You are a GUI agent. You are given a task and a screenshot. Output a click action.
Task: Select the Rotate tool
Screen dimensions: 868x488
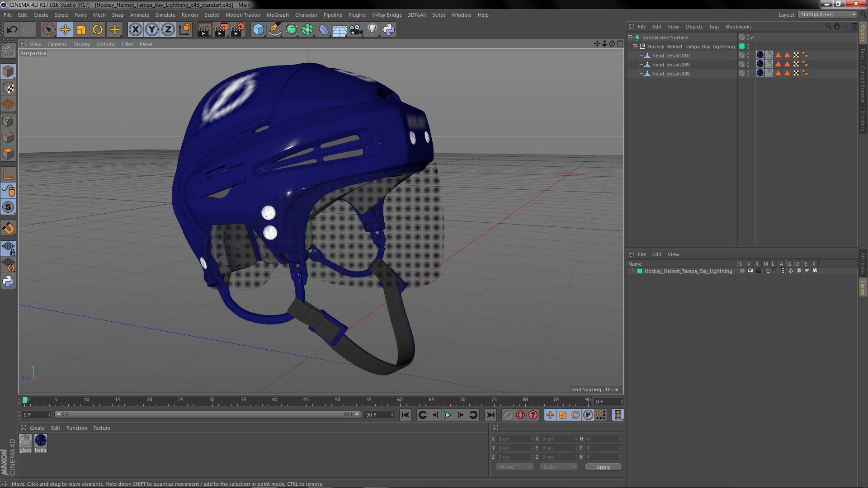(98, 30)
